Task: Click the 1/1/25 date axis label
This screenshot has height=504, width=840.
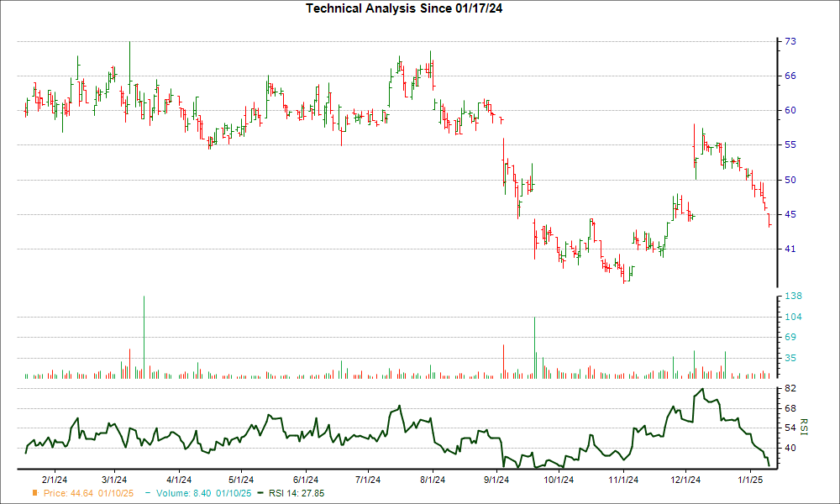Action: [750, 480]
